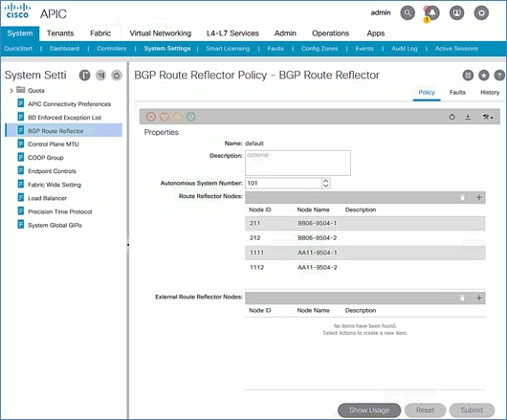This screenshot has width=507, height=420.
Task: Refresh the policy using the circular arrow icon
Action: tap(452, 117)
